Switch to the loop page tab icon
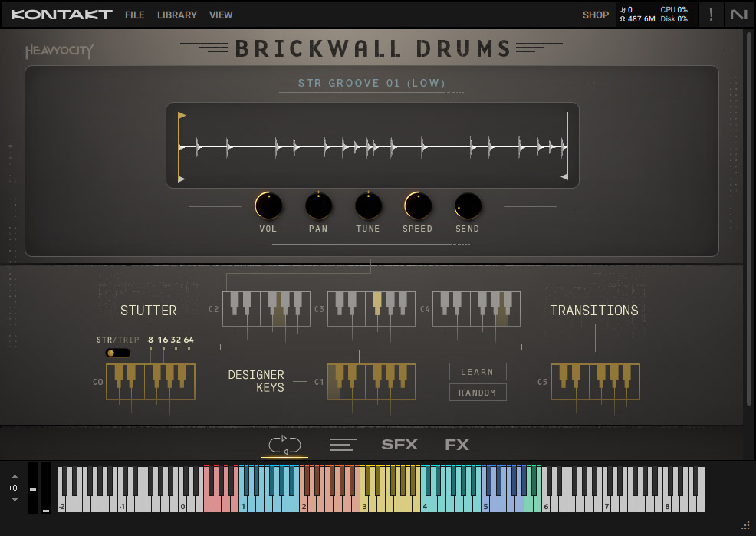Viewport: 756px width, 536px height. pos(284,445)
